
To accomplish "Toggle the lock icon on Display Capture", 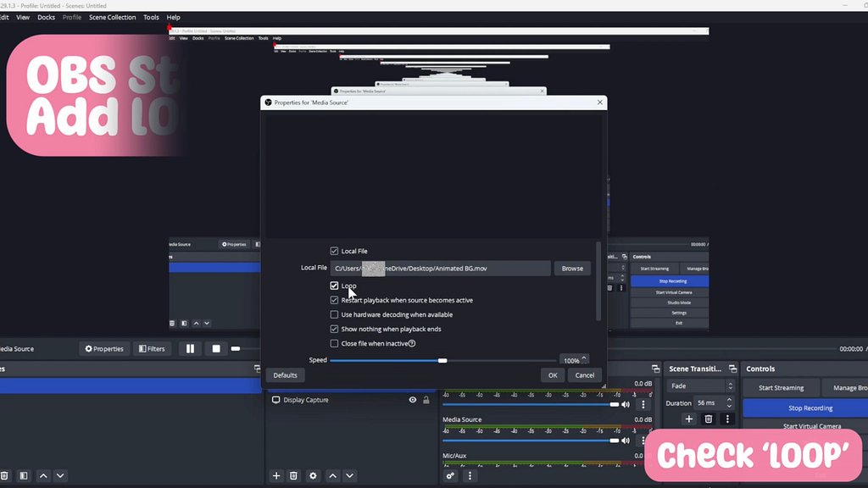I will pyautogui.click(x=426, y=400).
